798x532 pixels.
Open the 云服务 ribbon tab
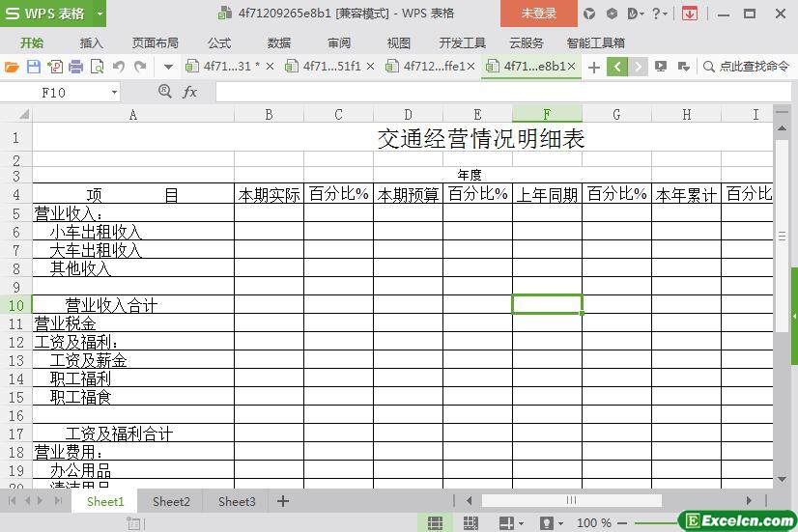click(x=527, y=43)
